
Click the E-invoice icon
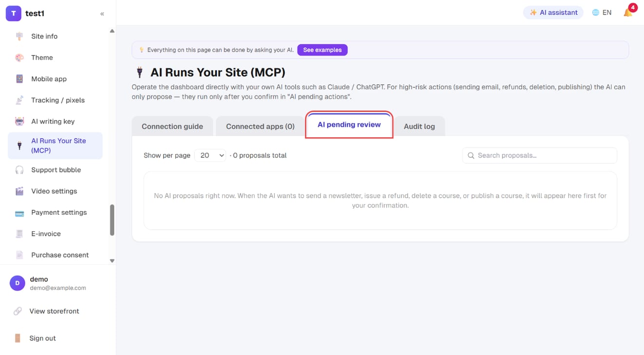tap(19, 234)
